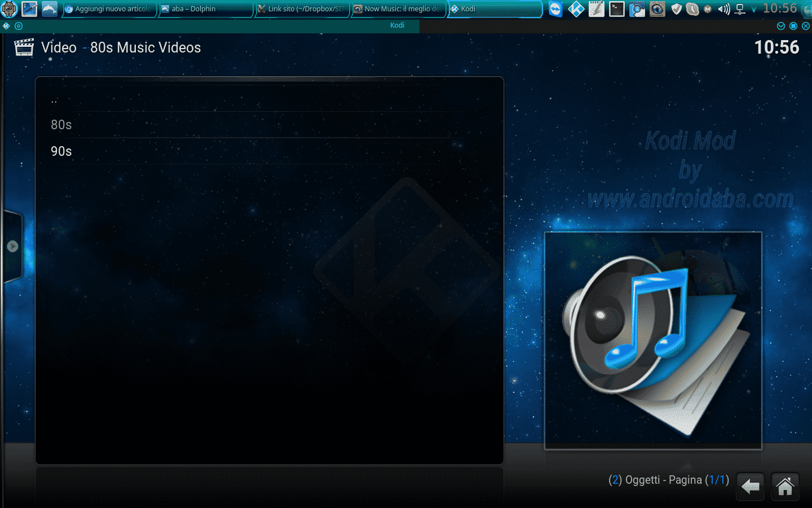Image resolution: width=812 pixels, height=508 pixels.
Task: Click the shield security tray icon
Action: tap(677, 9)
